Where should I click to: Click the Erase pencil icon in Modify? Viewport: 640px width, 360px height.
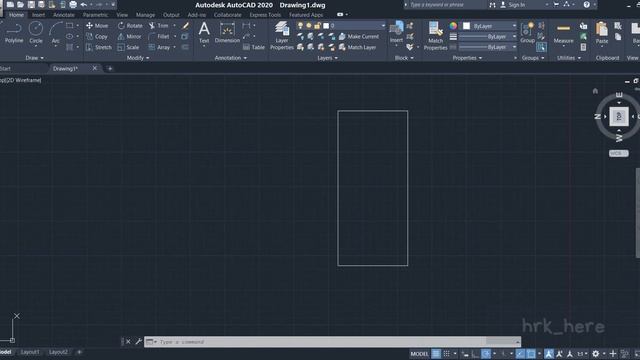(186, 25)
